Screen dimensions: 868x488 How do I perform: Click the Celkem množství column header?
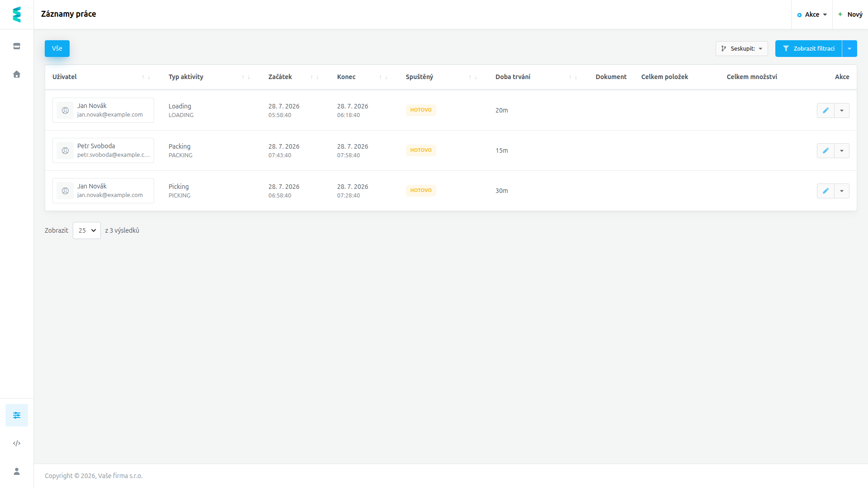[x=752, y=77]
